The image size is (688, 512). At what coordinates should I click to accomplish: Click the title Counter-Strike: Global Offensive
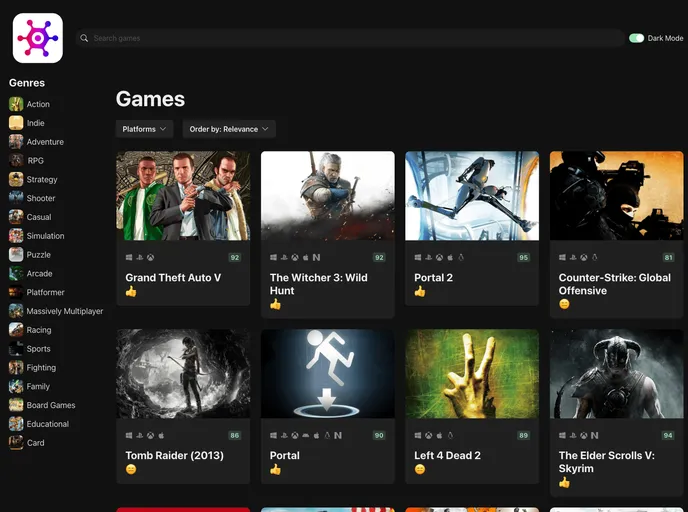pyautogui.click(x=615, y=284)
